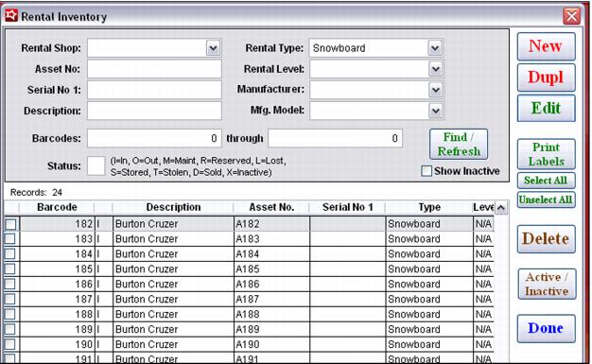Click the Active / Inactive button
Viewport: 592px width, 364px height.
click(547, 284)
